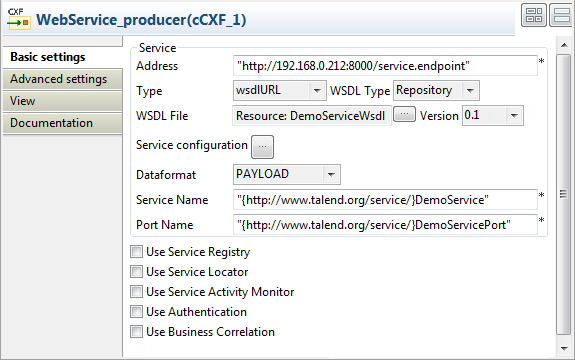This screenshot has height=360, width=575.
Task: Click the Address input field
Action: click(385, 66)
